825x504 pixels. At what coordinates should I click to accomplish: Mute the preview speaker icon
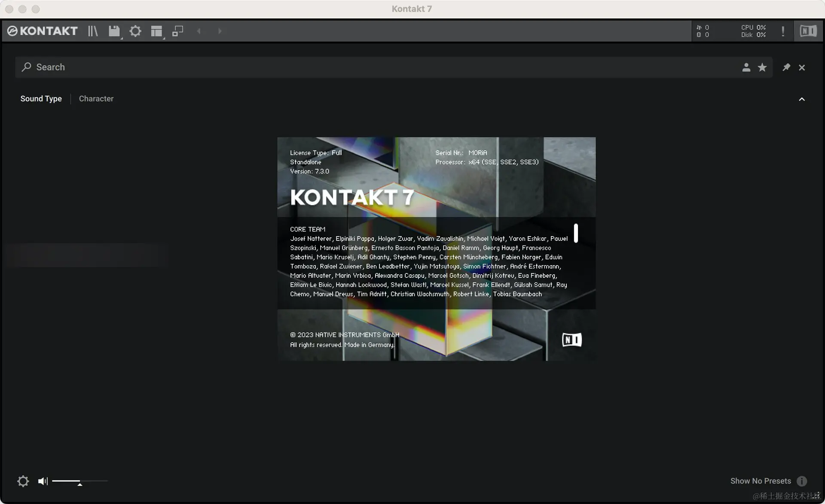(43, 481)
